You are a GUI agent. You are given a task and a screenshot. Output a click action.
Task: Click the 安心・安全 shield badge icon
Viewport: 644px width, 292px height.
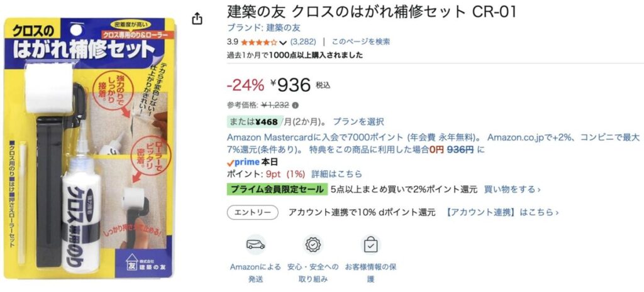click(x=313, y=244)
